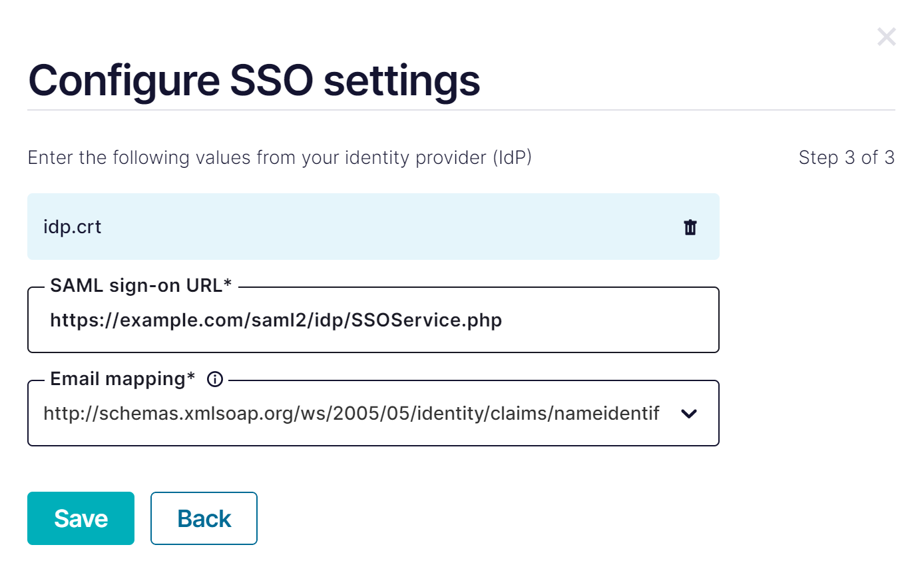
Task: Delete the uploaded idp.crt certificate
Action: point(690,227)
